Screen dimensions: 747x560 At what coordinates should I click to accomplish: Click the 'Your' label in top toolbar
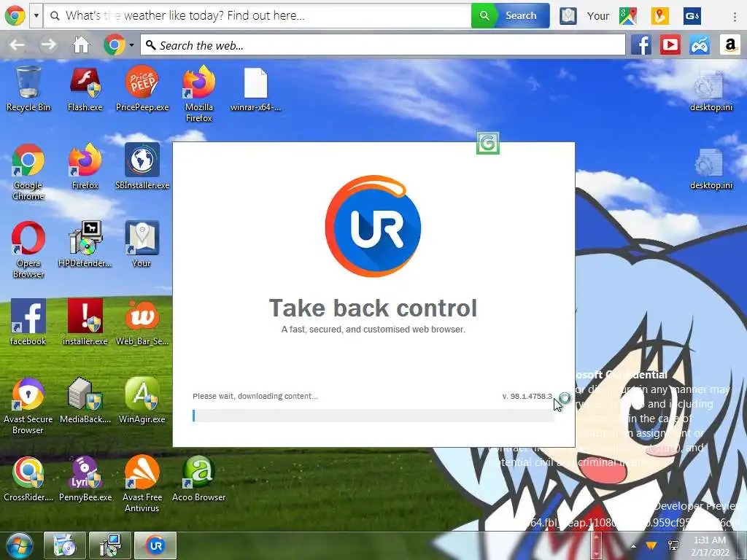click(x=597, y=16)
